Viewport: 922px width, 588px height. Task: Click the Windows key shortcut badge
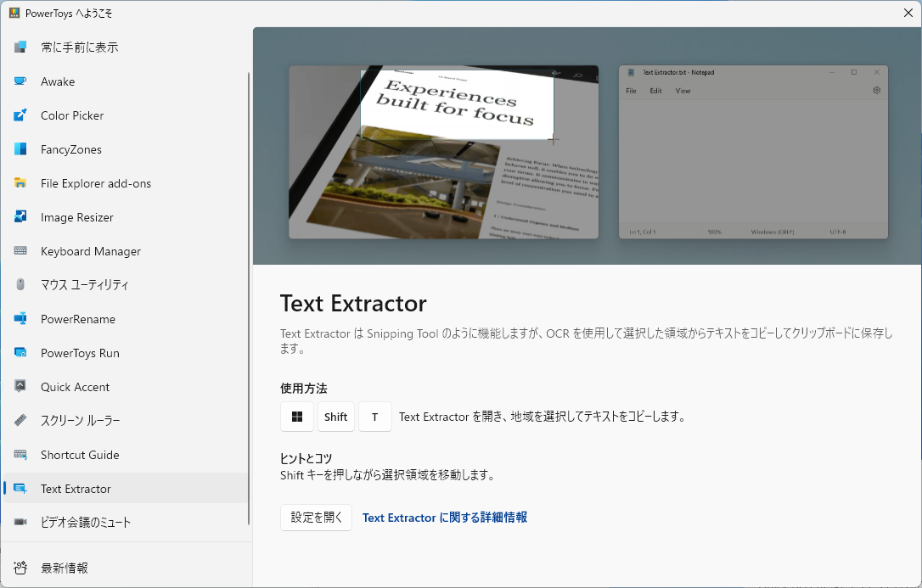pos(297,417)
